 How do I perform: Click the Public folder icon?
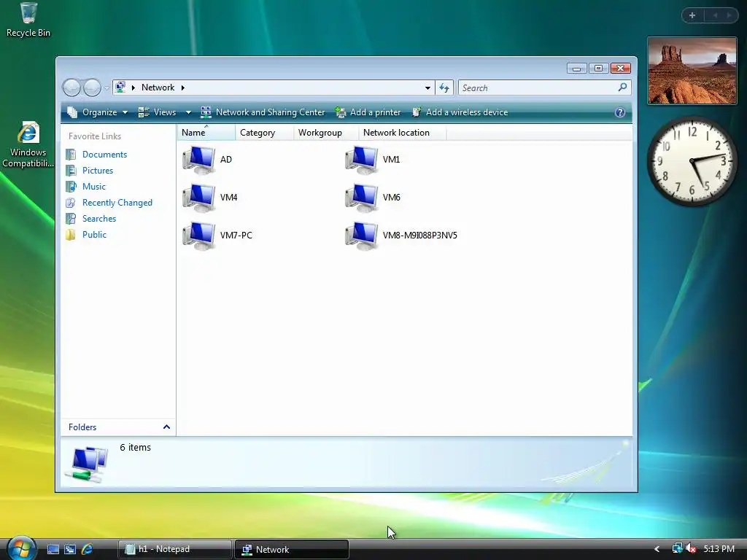(71, 235)
